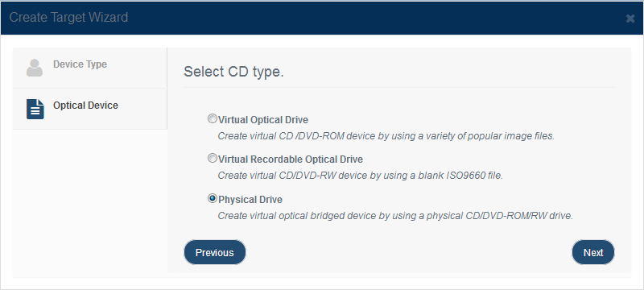Select the Virtual Optical Drive radio button
Image resolution: width=644 pixels, height=290 pixels.
213,119
